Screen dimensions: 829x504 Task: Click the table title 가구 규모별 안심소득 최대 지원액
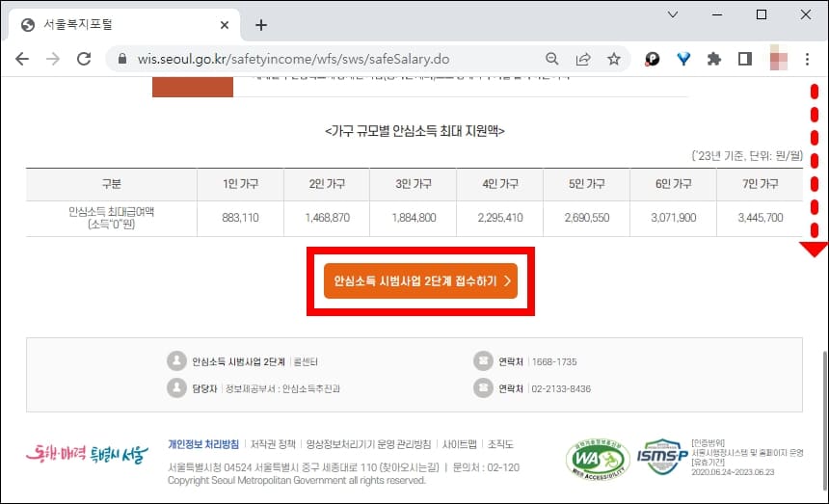[415, 130]
